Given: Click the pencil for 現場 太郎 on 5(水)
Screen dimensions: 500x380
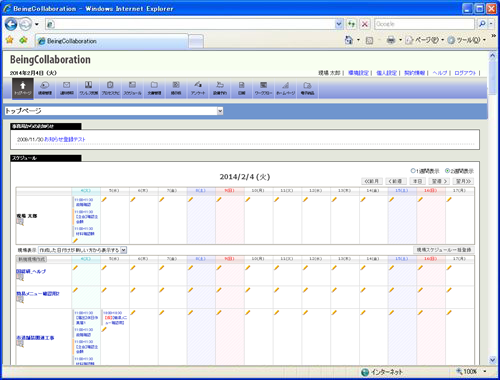Looking at the screenshot, I should coord(104,199).
